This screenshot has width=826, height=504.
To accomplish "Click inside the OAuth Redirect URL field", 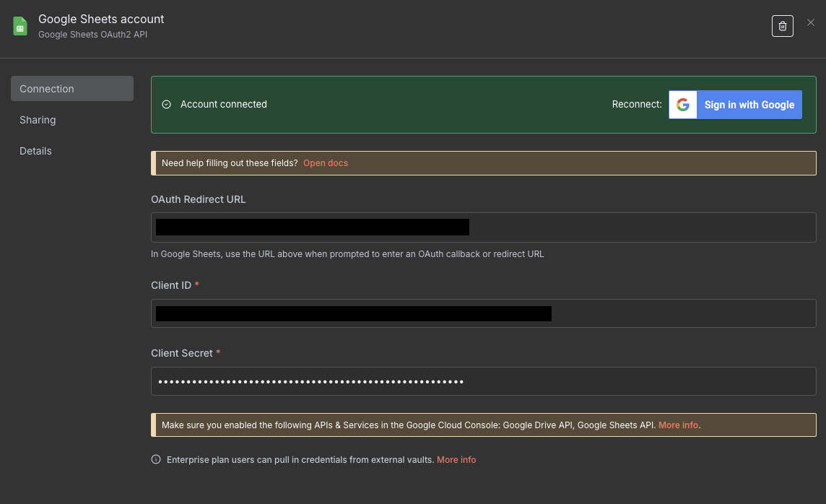I will (x=483, y=227).
